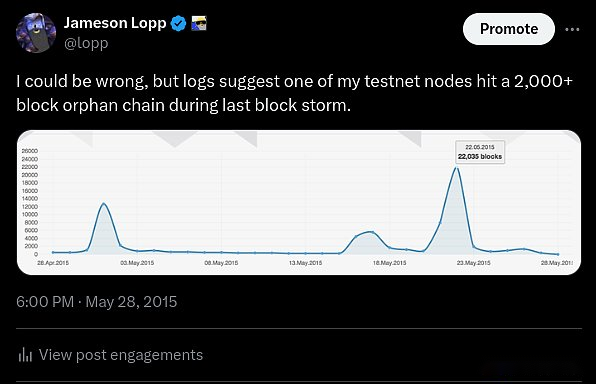Image resolution: width=596 pixels, height=384 pixels.
Task: Click the sunglasses affiliate badge icon
Action: click(198, 24)
